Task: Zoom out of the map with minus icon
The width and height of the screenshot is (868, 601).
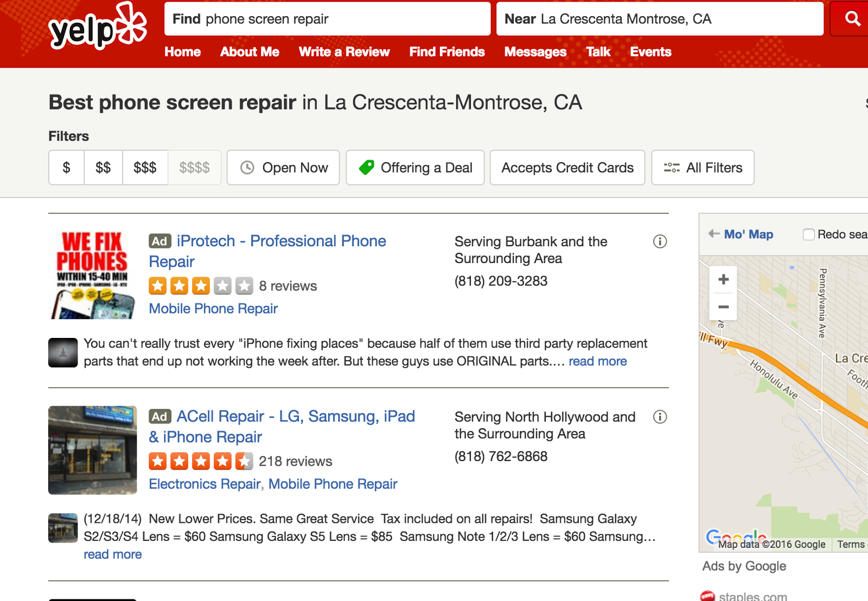Action: [723, 306]
